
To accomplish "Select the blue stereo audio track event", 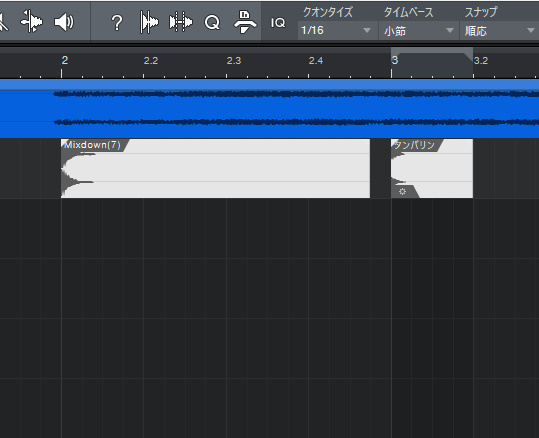I will click(x=270, y=109).
